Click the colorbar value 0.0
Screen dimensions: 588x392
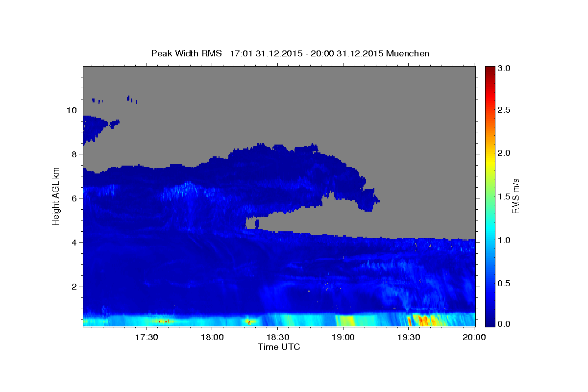[x=504, y=324]
